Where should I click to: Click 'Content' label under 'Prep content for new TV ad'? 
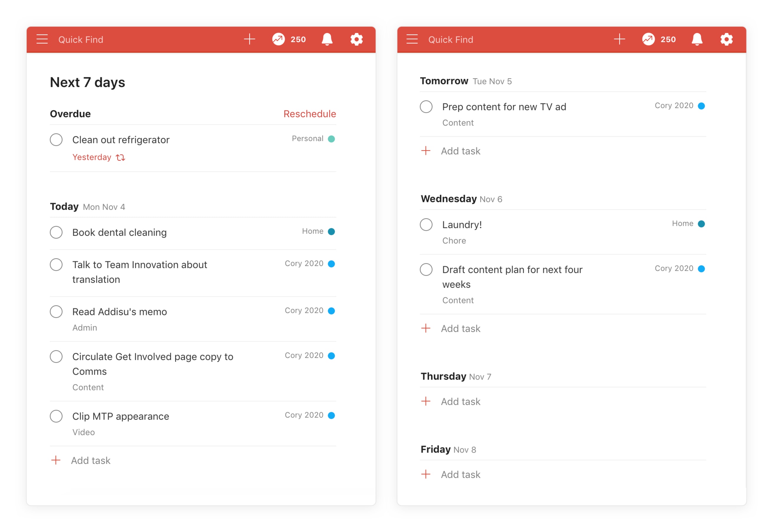[458, 123]
